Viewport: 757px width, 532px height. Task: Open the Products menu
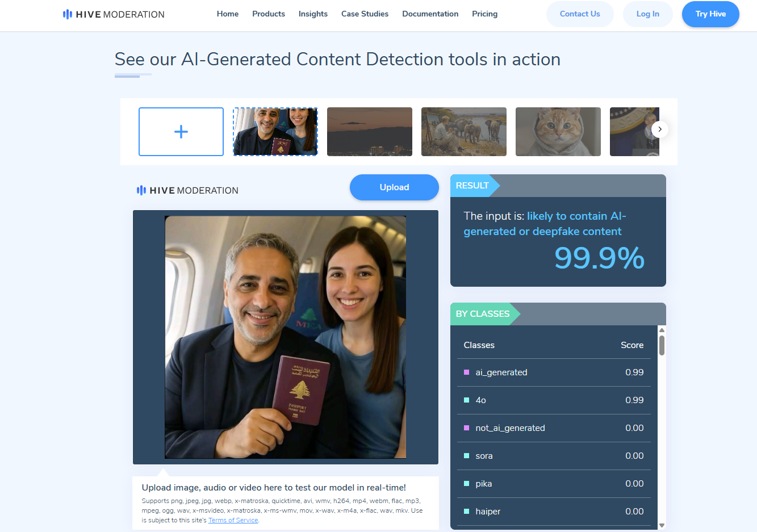click(x=269, y=14)
